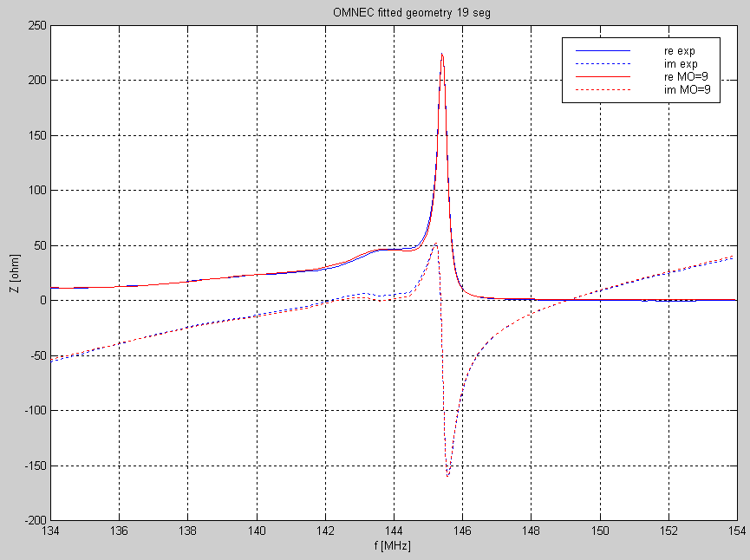Click the x-axis tick label 138
This screenshot has width=750, height=560.
click(x=187, y=531)
